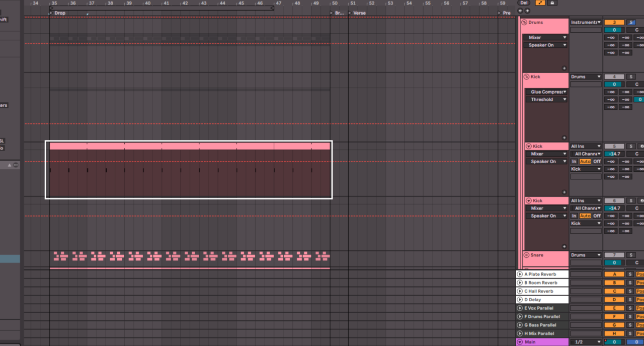Solo the Snare track
This screenshot has height=346, width=644.
click(x=631, y=255)
